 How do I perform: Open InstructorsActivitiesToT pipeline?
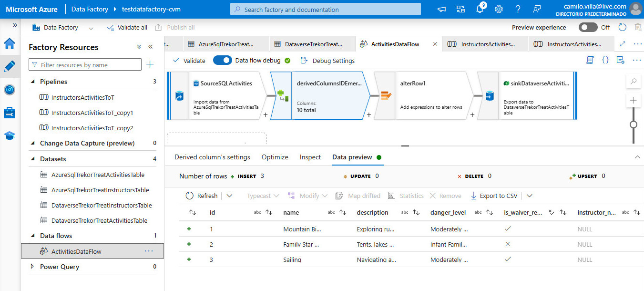[x=82, y=97]
